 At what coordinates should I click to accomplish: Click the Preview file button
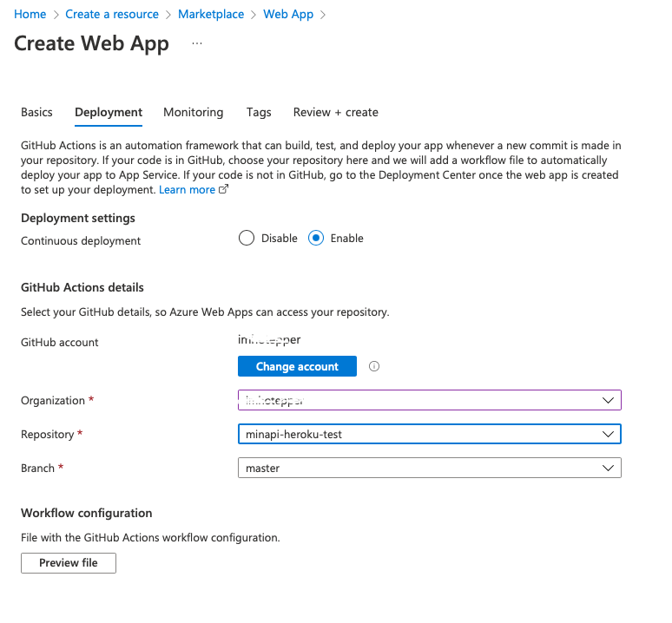click(x=68, y=562)
